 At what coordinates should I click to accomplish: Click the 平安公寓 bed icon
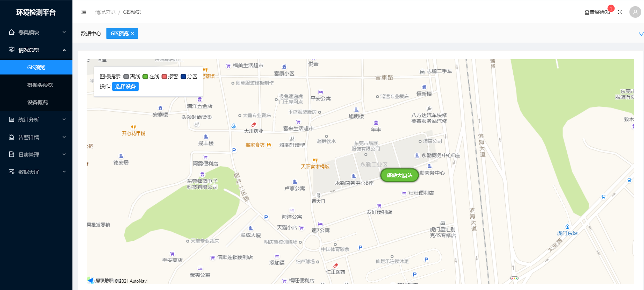[x=321, y=93]
